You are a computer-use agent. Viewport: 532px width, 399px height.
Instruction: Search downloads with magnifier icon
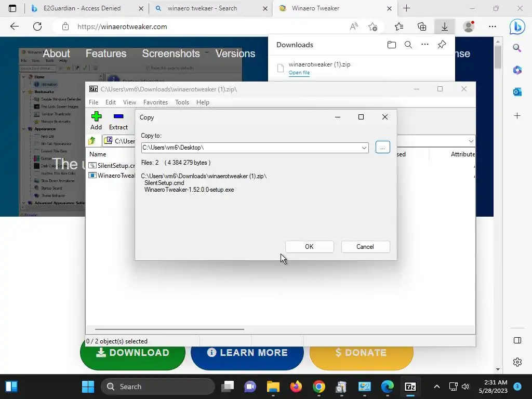[408, 45]
